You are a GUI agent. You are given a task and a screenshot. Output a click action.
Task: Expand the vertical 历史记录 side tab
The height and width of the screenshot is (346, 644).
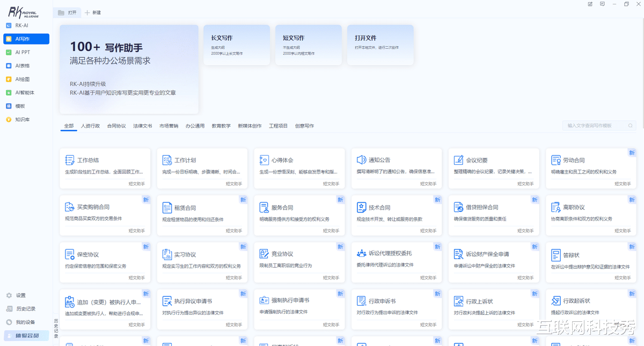click(x=56, y=328)
